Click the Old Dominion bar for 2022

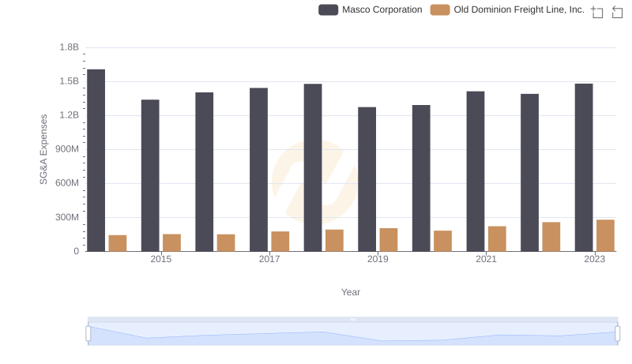point(551,237)
